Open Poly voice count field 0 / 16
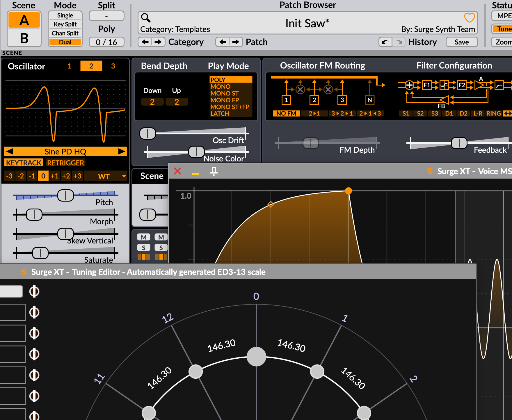 coord(106,42)
